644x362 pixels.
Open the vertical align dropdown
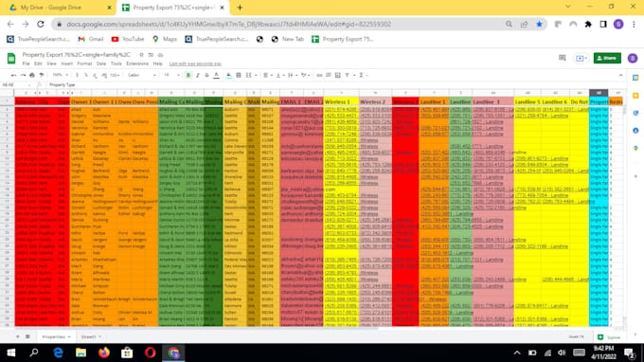[x=279, y=75]
